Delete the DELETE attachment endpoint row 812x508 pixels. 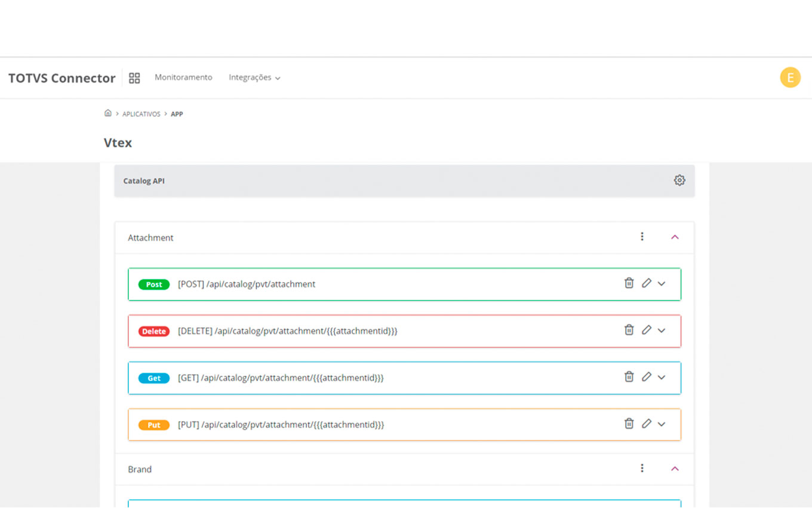(x=629, y=330)
